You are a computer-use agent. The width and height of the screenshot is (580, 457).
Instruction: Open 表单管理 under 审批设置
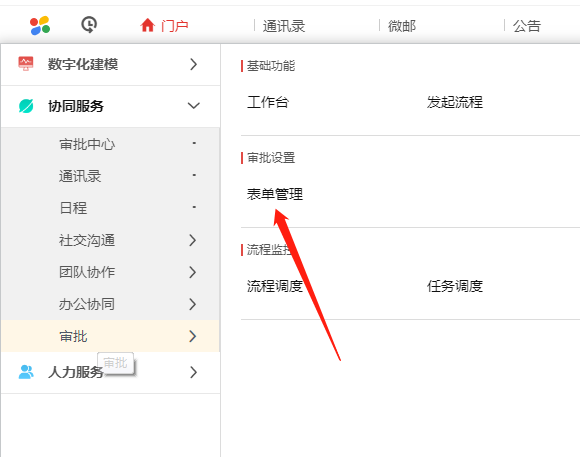pos(275,194)
